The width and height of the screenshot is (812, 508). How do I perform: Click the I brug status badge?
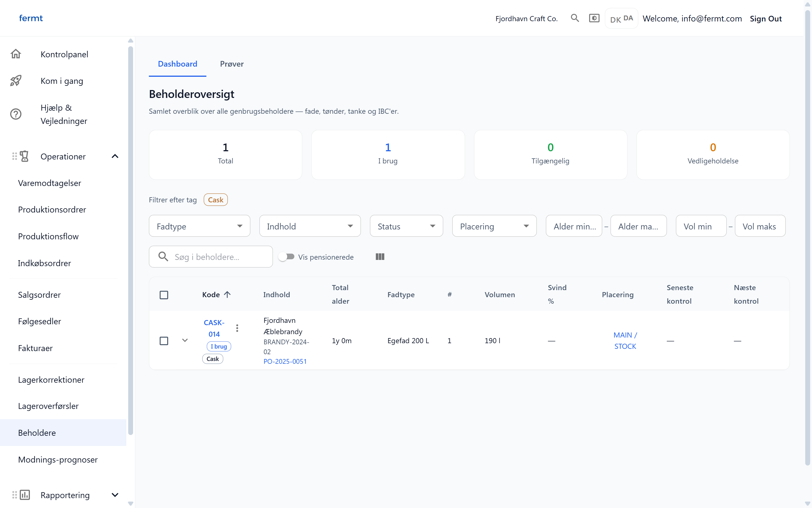click(219, 346)
